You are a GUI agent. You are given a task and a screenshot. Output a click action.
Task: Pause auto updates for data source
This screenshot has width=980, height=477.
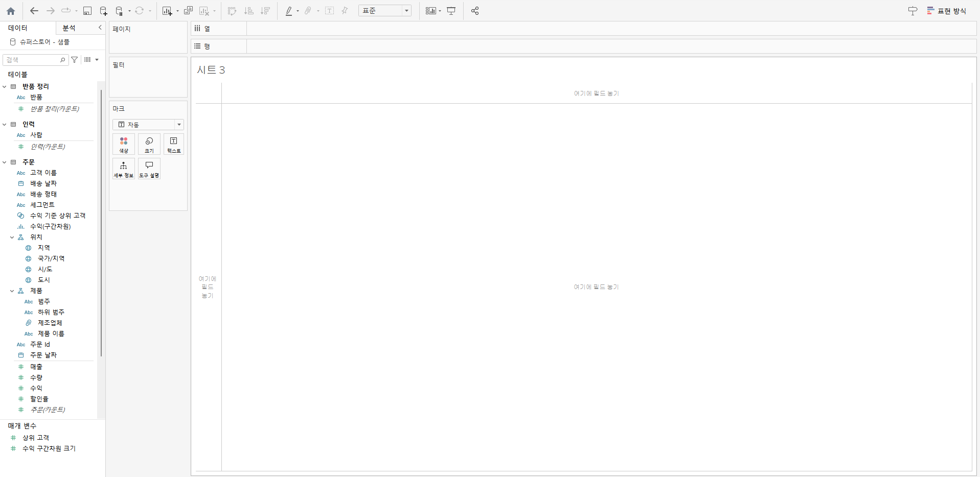(x=119, y=11)
